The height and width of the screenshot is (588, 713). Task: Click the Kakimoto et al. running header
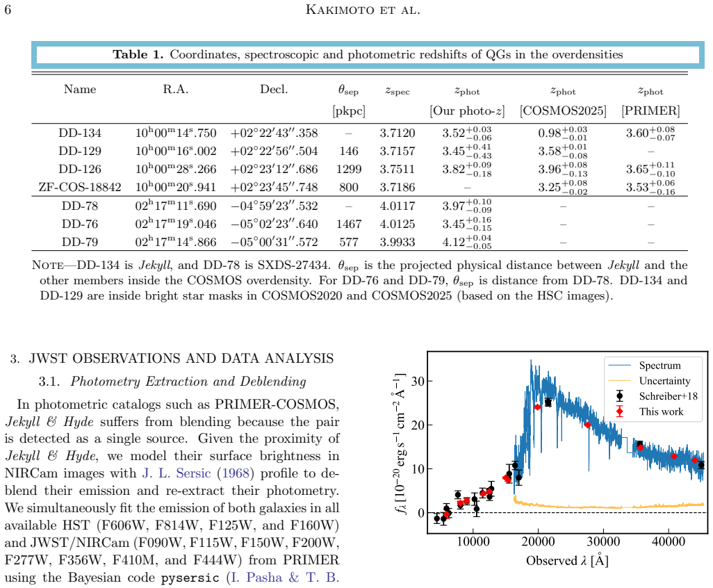point(363,10)
